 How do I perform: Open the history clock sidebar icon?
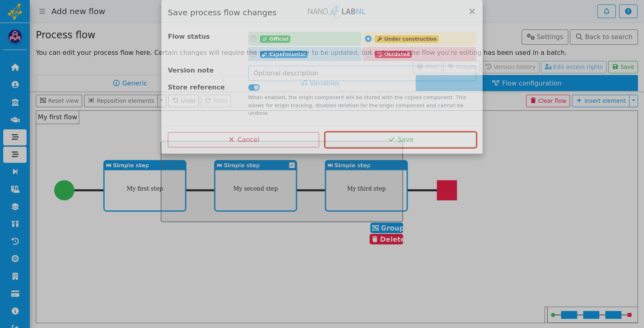(15, 241)
